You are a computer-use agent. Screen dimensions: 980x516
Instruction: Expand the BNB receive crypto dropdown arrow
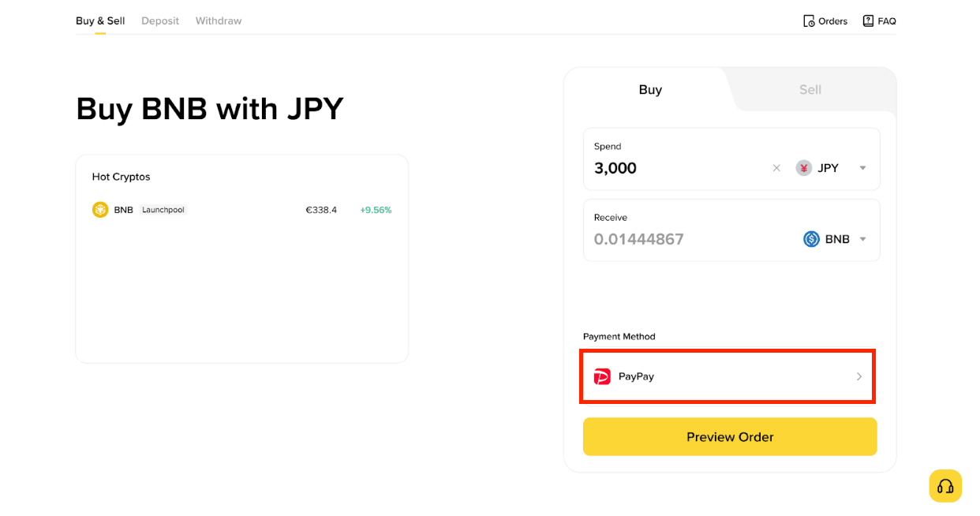pos(862,239)
